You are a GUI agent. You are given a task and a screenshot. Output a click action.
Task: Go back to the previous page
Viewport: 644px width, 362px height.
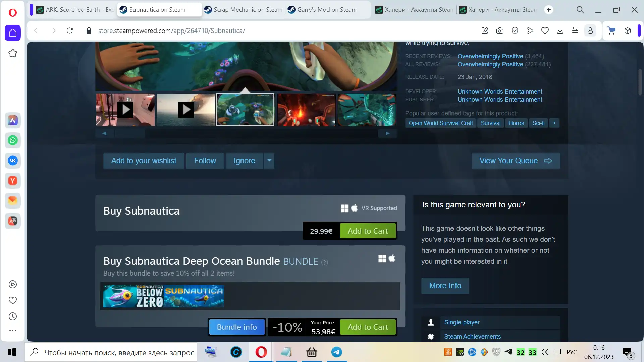(x=36, y=31)
